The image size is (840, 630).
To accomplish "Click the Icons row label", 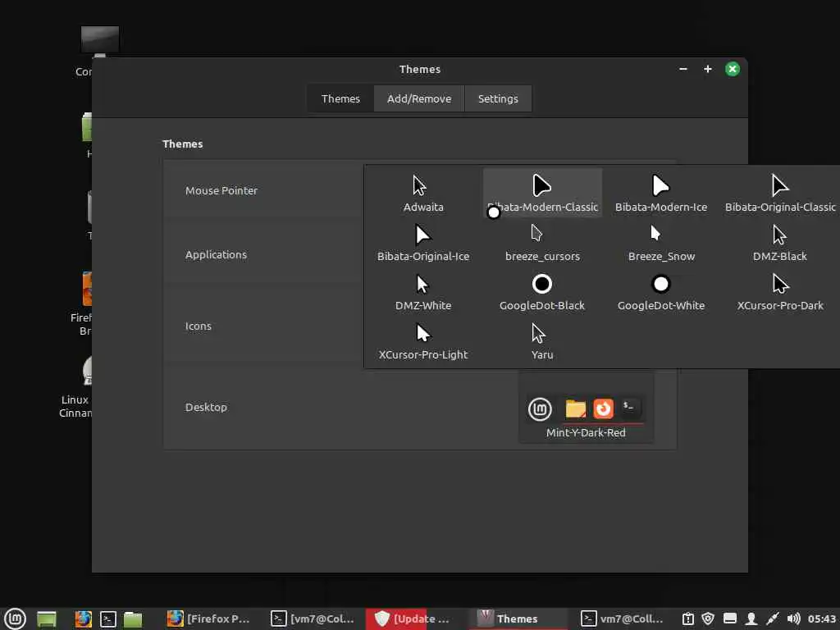I will coord(199,326).
